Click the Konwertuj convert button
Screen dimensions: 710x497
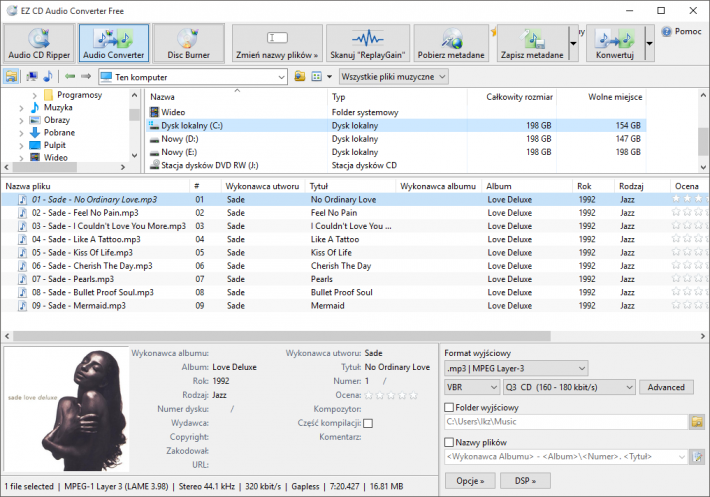point(615,43)
